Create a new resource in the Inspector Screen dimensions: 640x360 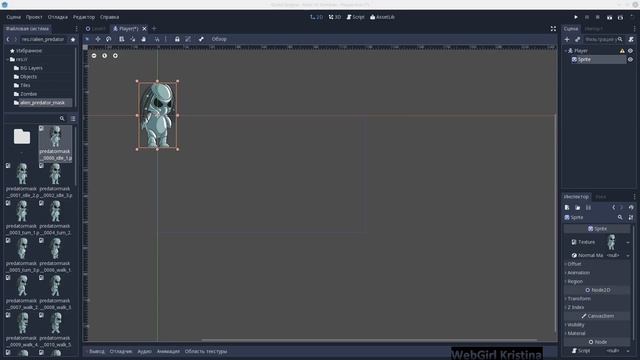(x=567, y=207)
